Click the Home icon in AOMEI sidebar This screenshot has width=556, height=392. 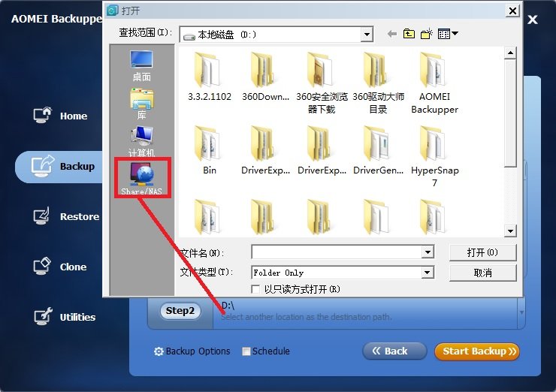pyautogui.click(x=43, y=115)
